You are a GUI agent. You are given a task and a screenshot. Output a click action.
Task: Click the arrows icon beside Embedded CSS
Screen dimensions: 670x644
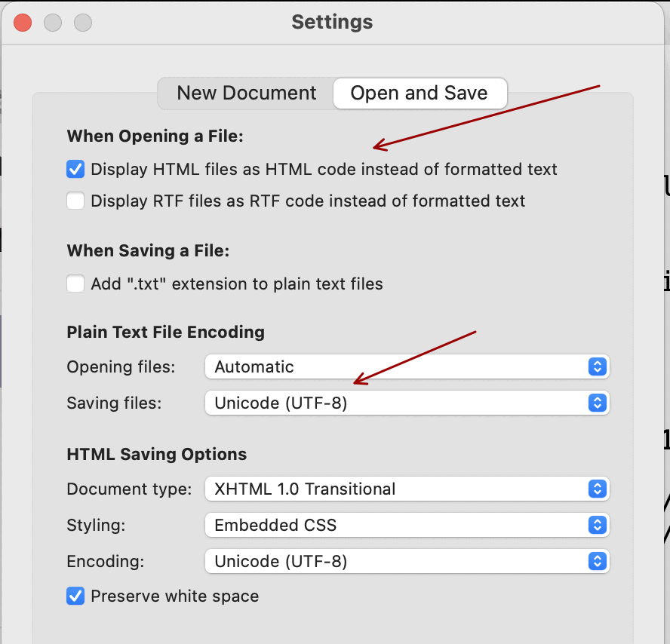tap(598, 526)
